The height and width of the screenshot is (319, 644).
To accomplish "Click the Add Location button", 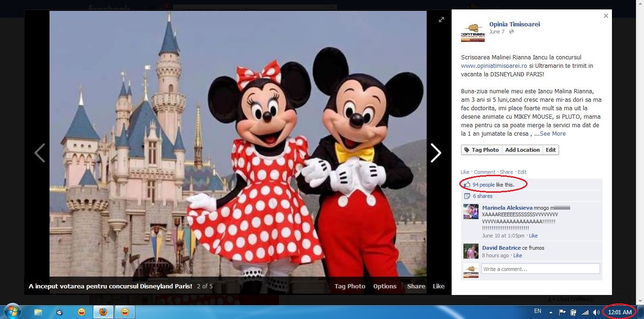I will click(522, 150).
